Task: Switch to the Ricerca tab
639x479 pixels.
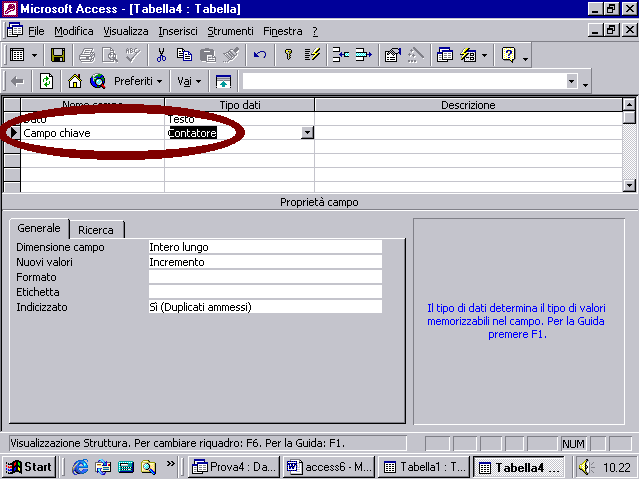Action: coord(96,230)
